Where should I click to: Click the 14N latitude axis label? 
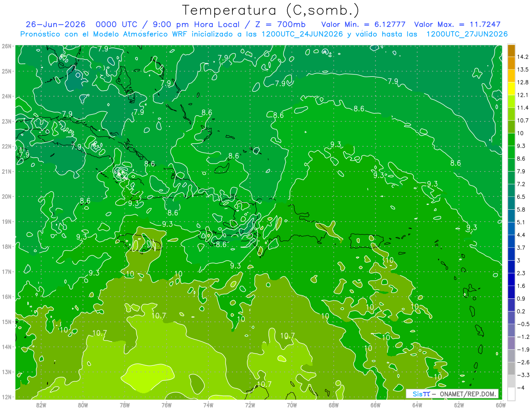pyautogui.click(x=6, y=347)
